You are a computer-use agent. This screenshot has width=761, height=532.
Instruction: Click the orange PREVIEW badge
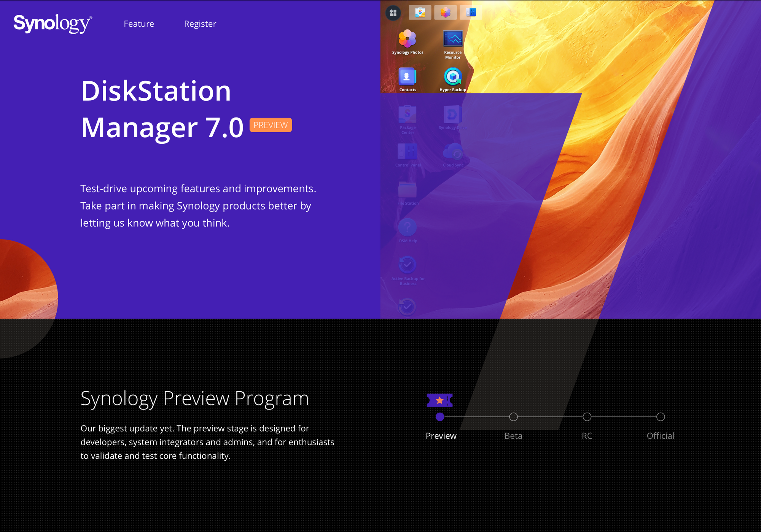click(271, 125)
